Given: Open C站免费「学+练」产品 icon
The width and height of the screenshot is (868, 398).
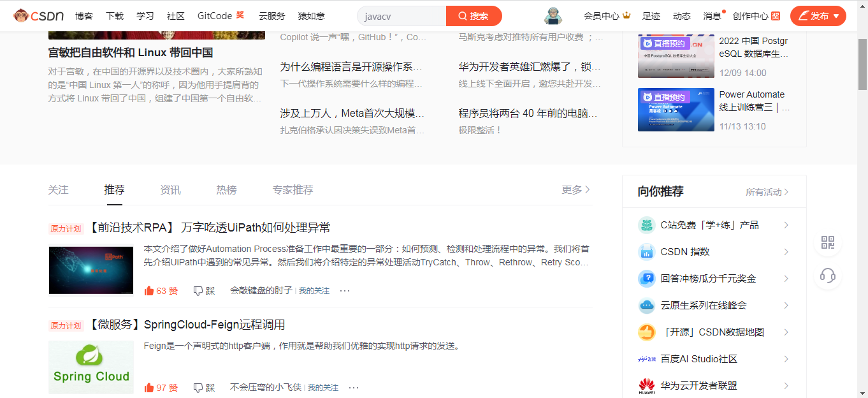Looking at the screenshot, I should 646,225.
